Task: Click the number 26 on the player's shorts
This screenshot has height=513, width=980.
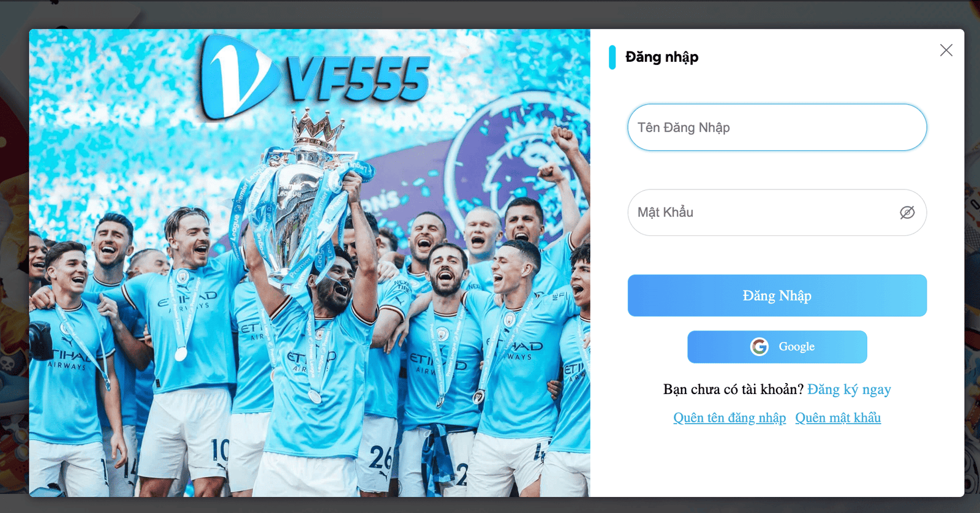Action: coord(380,458)
